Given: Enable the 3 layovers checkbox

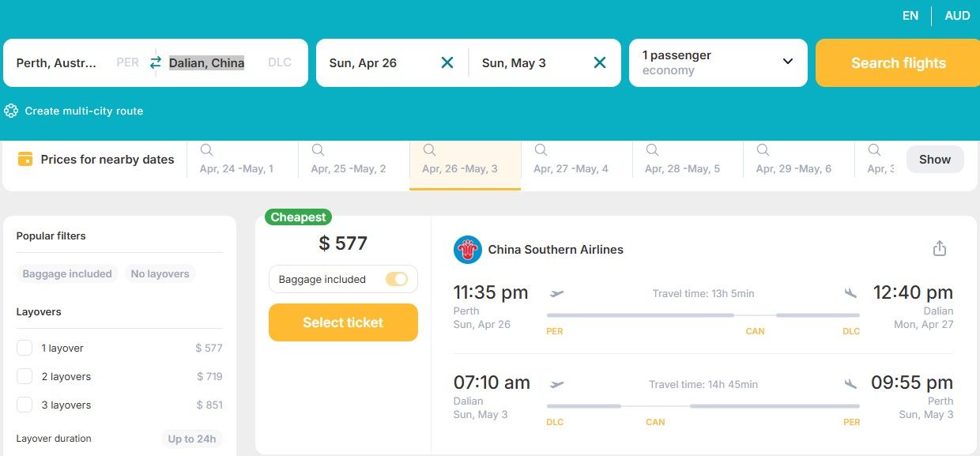Looking at the screenshot, I should click(24, 405).
